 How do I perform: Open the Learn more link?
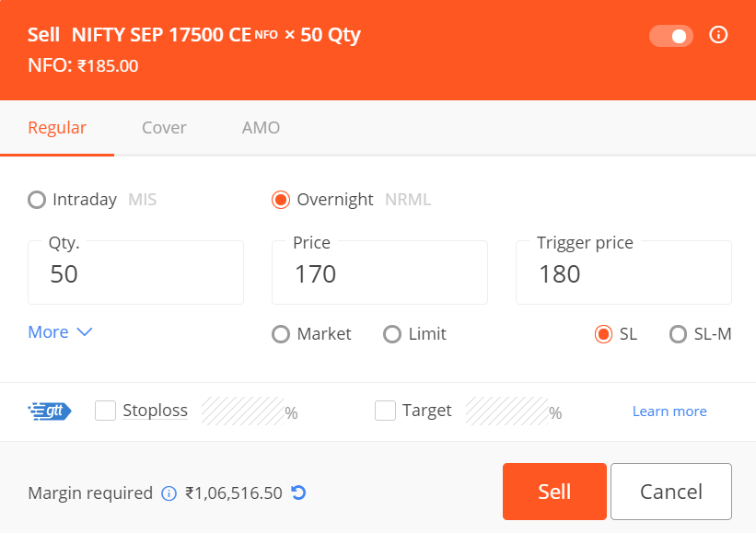(669, 411)
